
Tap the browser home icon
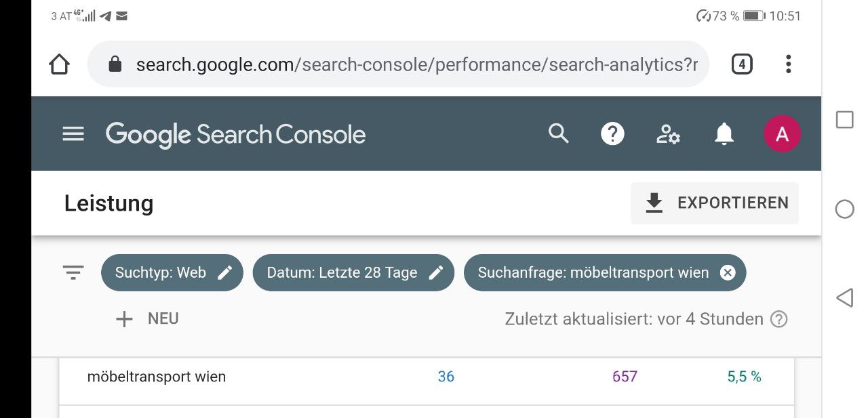point(60,64)
